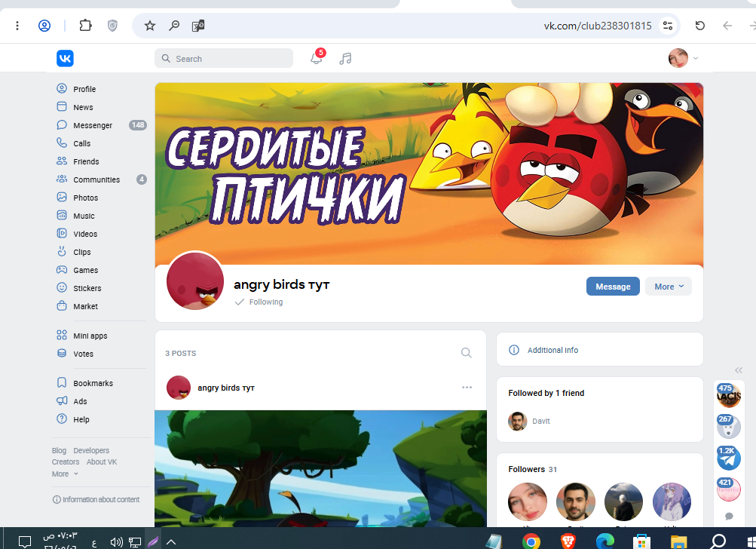756x549 pixels.
Task: Open the Followers 31 list heading
Action: pos(532,469)
